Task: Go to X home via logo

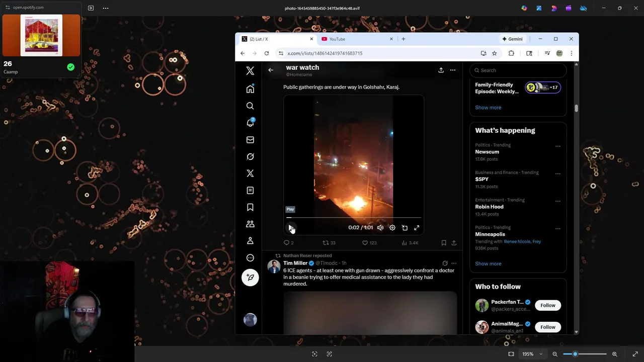Action: click(x=250, y=71)
